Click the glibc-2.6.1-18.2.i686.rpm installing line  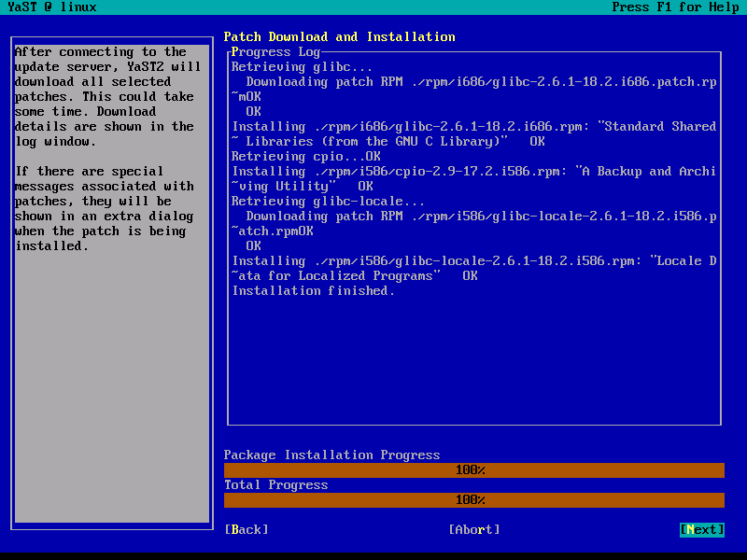point(474,133)
